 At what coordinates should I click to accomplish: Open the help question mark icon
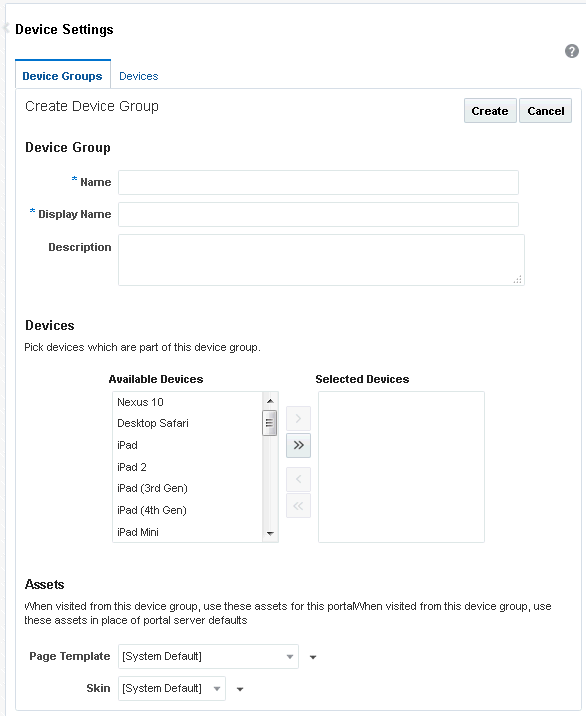(x=571, y=51)
